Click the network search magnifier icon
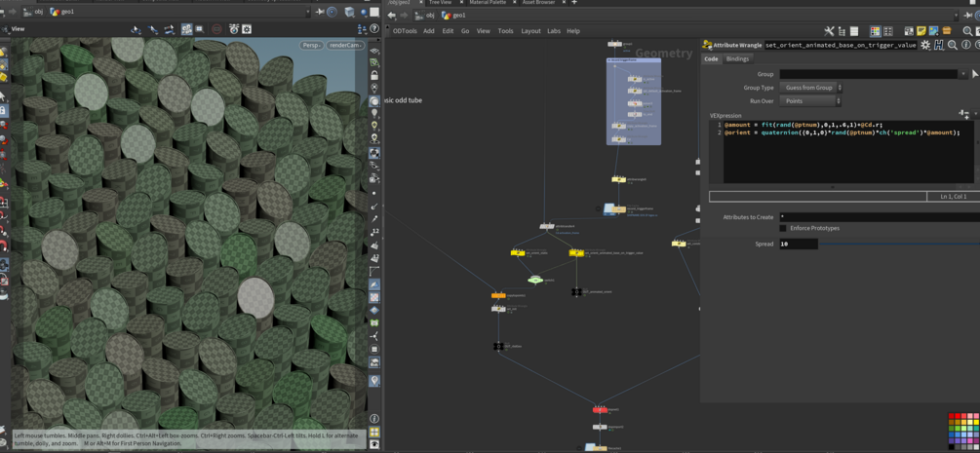Viewport: 980px width, 453px height. point(967,31)
